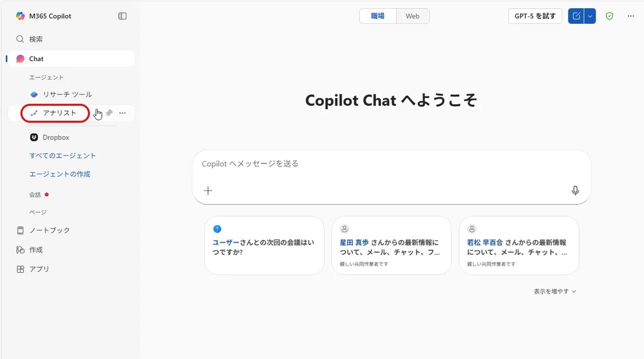The width and height of the screenshot is (644, 359).
Task: Expand 表示を増やす to show more prompts
Action: pos(555,291)
